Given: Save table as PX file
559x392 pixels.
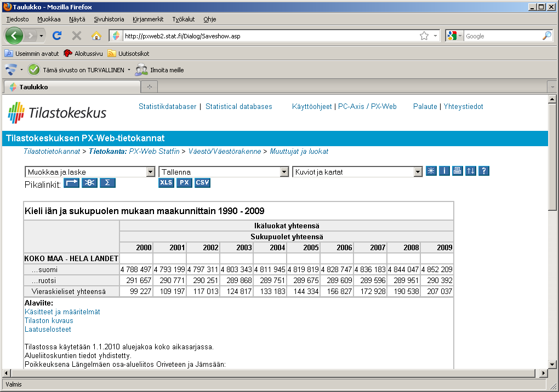Looking at the screenshot, I should tap(184, 183).
